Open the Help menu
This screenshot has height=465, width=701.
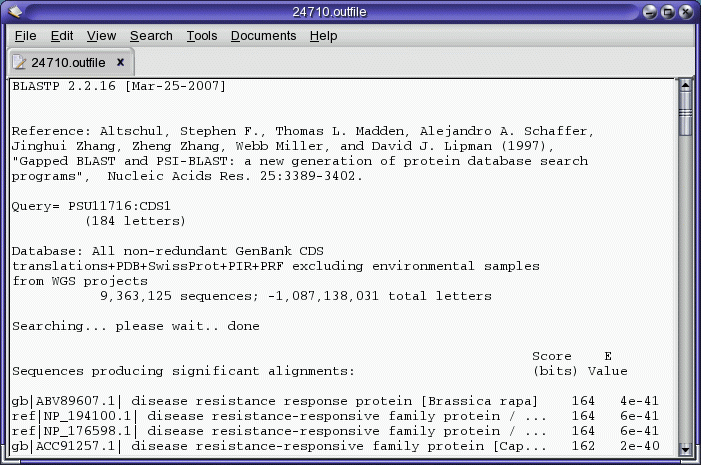coord(323,36)
